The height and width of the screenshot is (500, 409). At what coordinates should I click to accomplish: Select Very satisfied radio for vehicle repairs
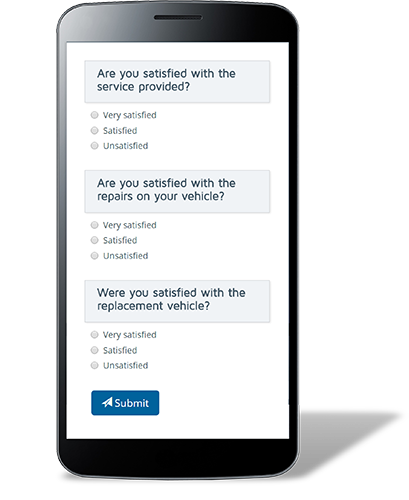(x=95, y=225)
